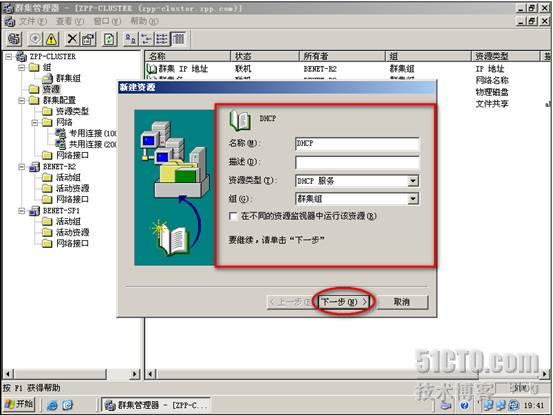Click tree pane horizontal scrollbar left arrow
The height and width of the screenshot is (415, 553).
pos(8,373)
